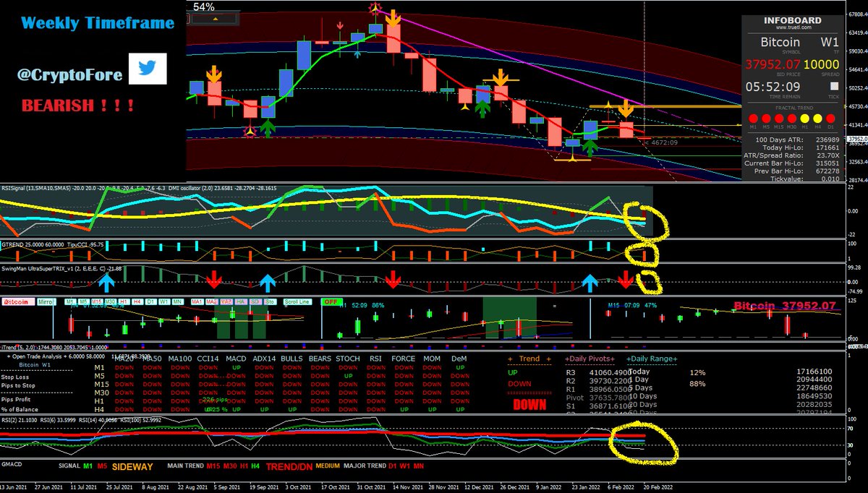Click the ATR/Spread Ratio value 23.70X
The width and height of the screenshot is (868, 493).
pos(828,155)
